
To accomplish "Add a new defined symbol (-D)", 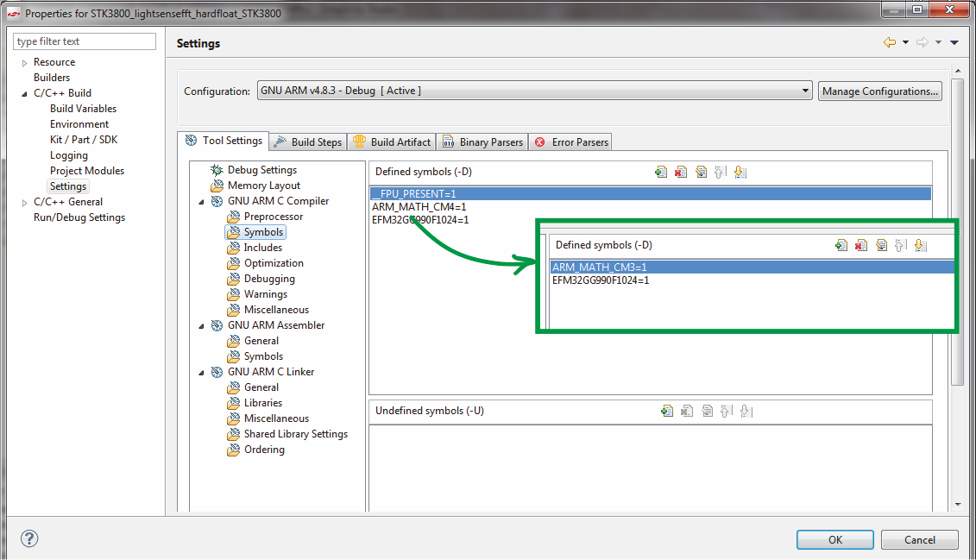I will pos(661,172).
